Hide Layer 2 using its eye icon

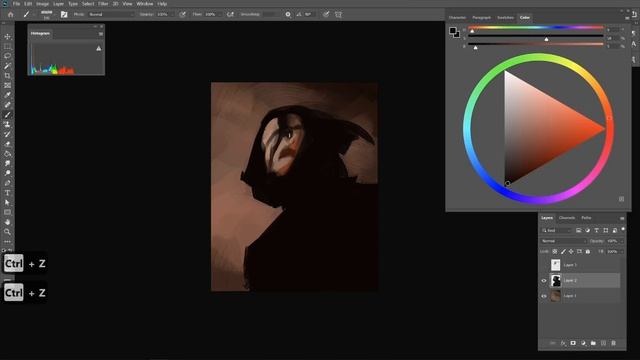(x=544, y=281)
